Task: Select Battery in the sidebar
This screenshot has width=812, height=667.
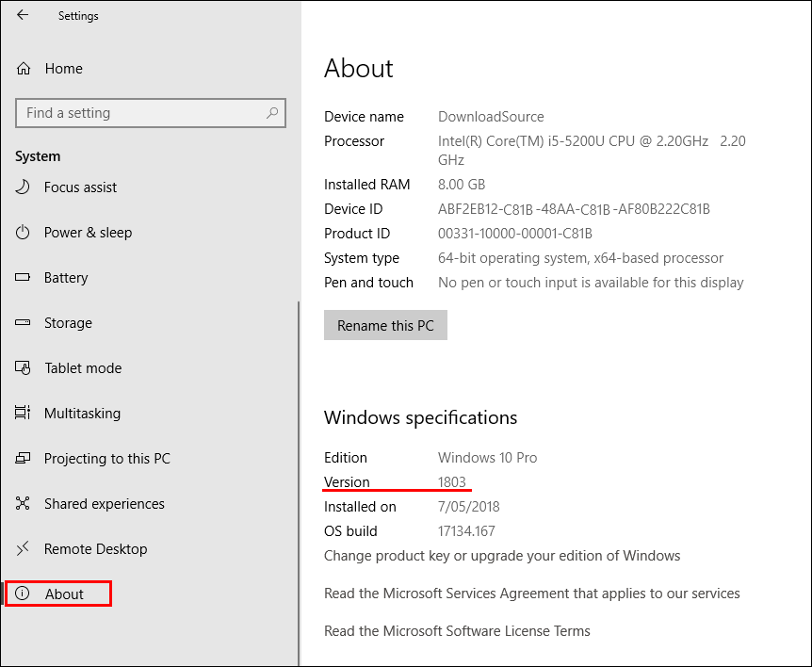Action: pyautogui.click(x=66, y=278)
